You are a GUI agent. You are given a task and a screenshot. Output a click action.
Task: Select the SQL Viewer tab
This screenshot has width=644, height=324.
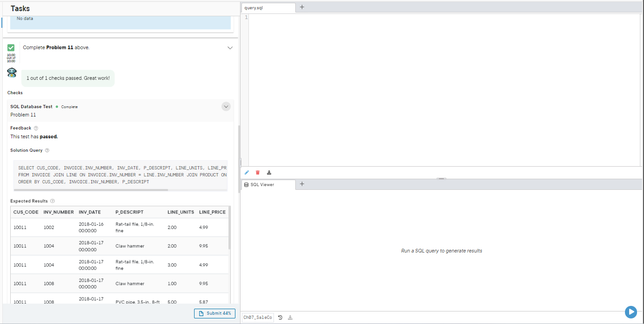[268, 184]
